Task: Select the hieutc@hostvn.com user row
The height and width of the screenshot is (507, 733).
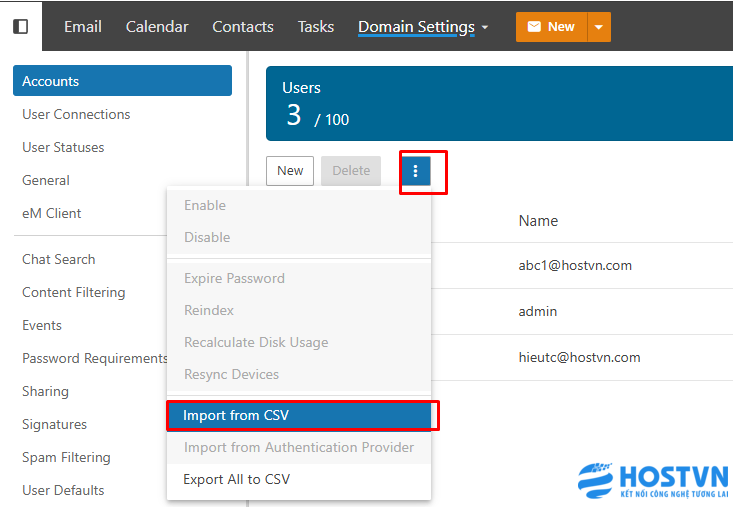Action: pos(579,357)
